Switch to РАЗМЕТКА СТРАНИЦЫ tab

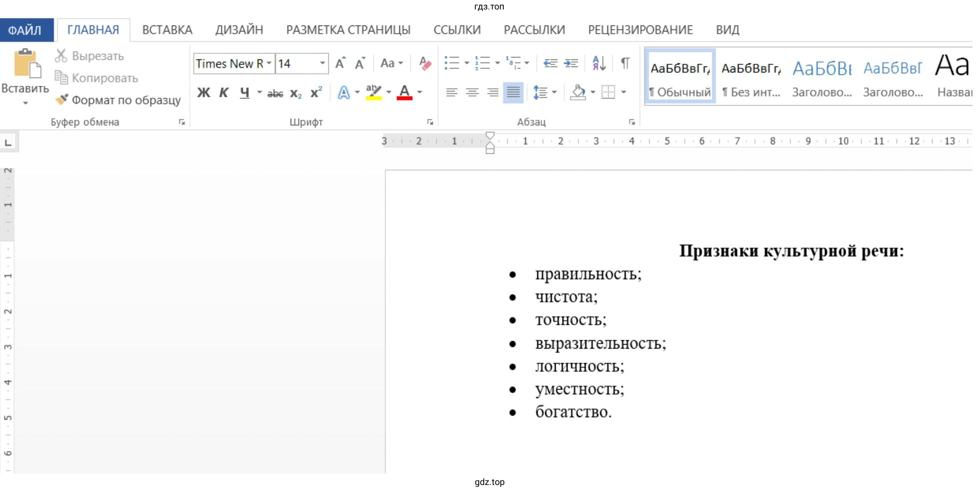(x=348, y=30)
